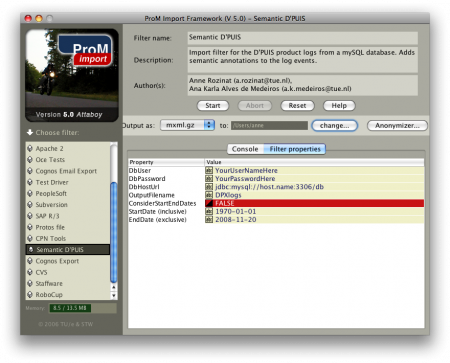Click the RoboCup filter icon
The image size is (450, 363).
click(x=30, y=295)
